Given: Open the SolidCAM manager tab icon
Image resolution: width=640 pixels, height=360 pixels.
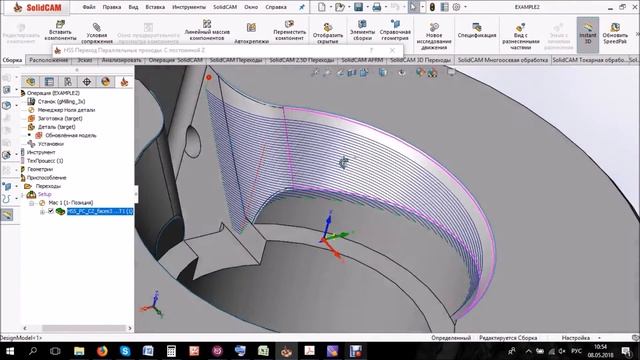Looking at the screenshot, I should (124, 82).
